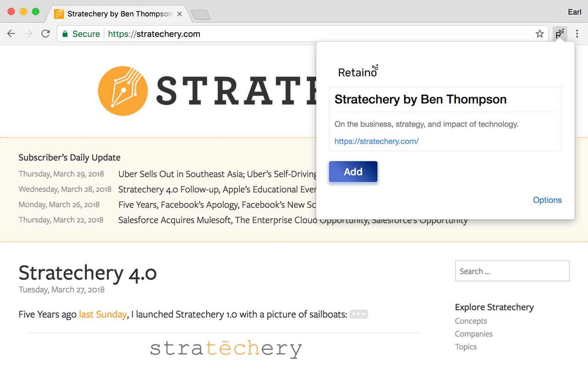Click the date 'Thursday, March 22, 2018'
The width and height of the screenshot is (588, 368).
click(61, 220)
